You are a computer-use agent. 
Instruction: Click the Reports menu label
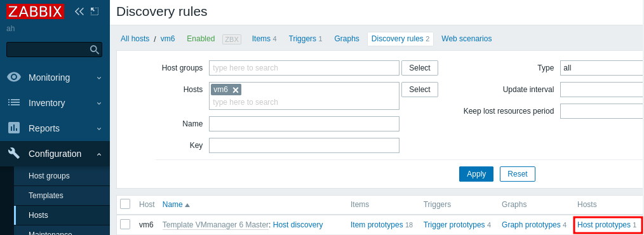tap(44, 128)
